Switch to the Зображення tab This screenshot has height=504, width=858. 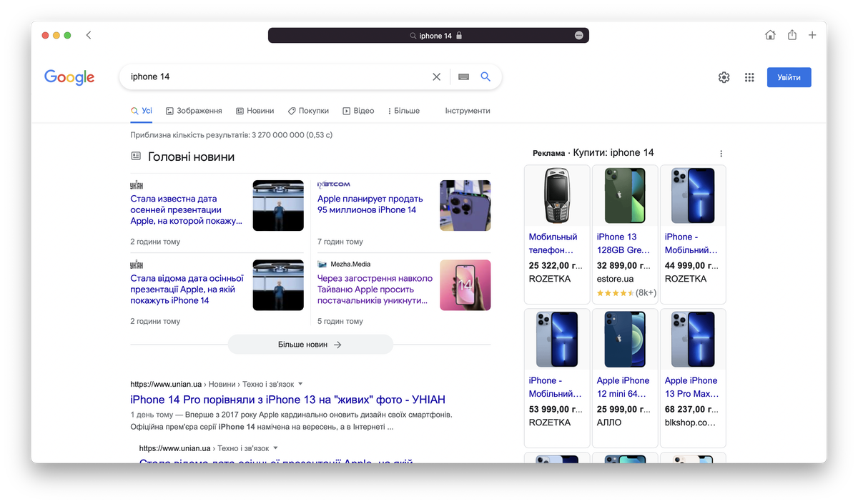coord(194,111)
